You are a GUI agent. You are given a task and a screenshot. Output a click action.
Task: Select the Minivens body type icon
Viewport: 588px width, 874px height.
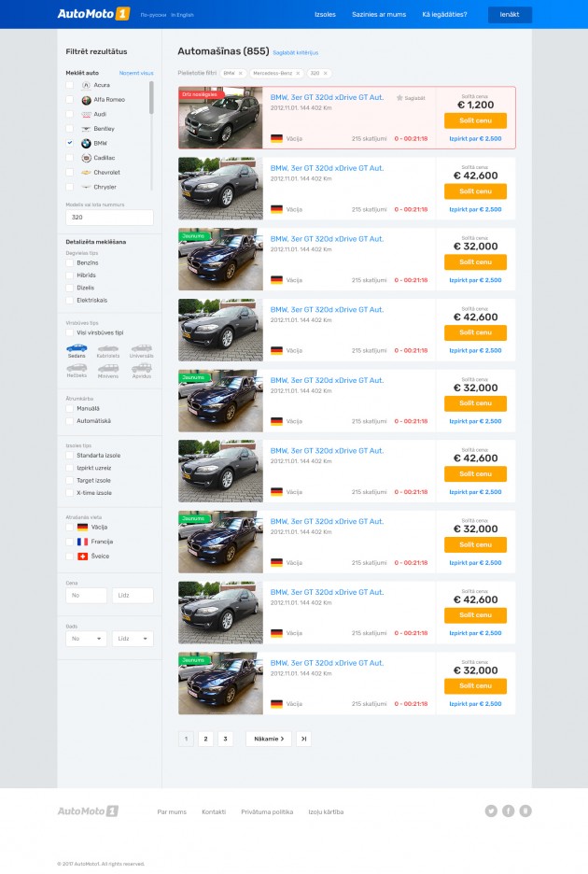(108, 368)
